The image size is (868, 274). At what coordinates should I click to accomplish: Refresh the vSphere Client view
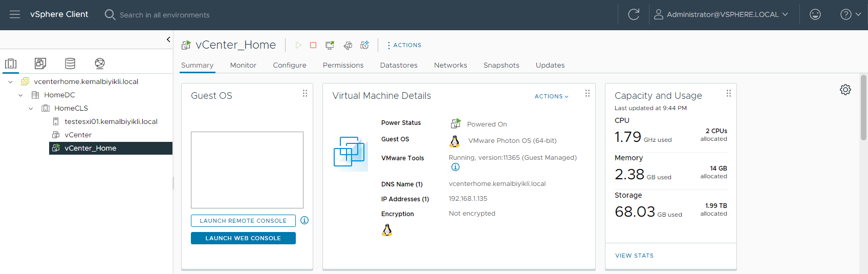[x=634, y=14]
